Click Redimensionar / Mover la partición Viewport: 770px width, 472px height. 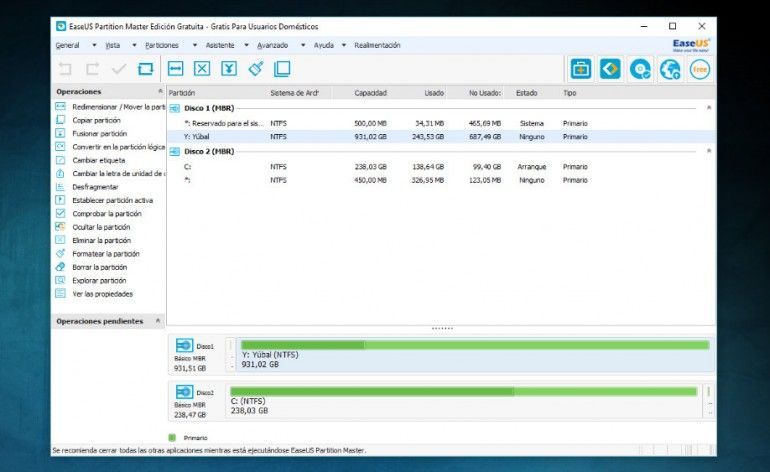click(118, 107)
